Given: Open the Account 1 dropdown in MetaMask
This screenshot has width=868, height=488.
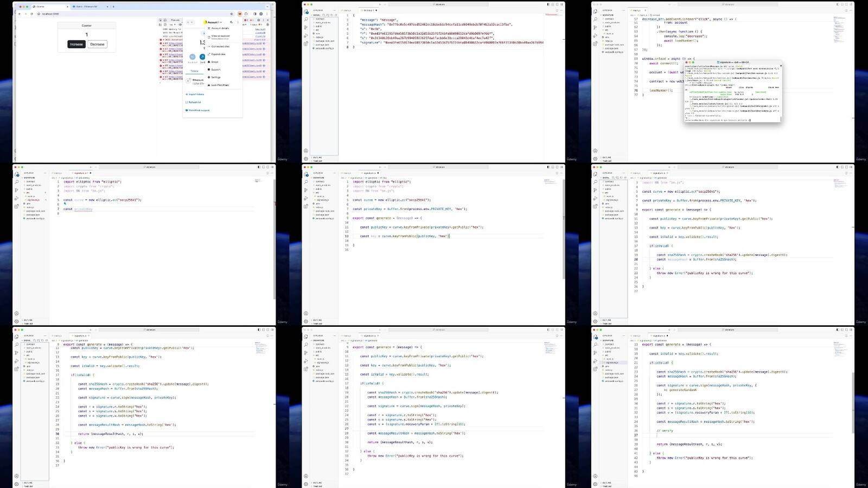Looking at the screenshot, I should click(214, 22).
